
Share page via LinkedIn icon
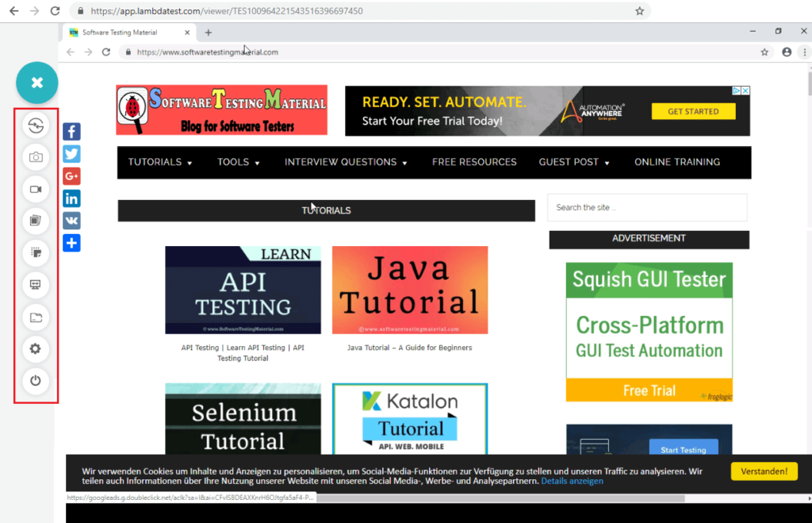(71, 198)
